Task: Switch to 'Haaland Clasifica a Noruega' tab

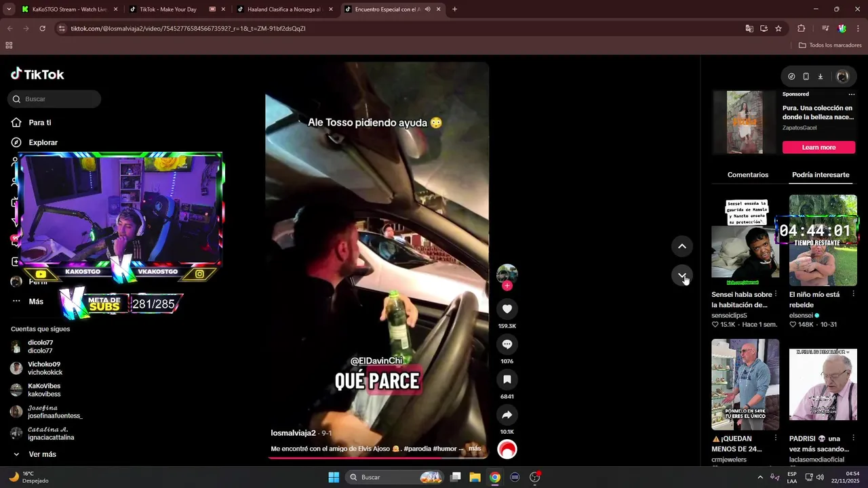Action: tap(283, 9)
